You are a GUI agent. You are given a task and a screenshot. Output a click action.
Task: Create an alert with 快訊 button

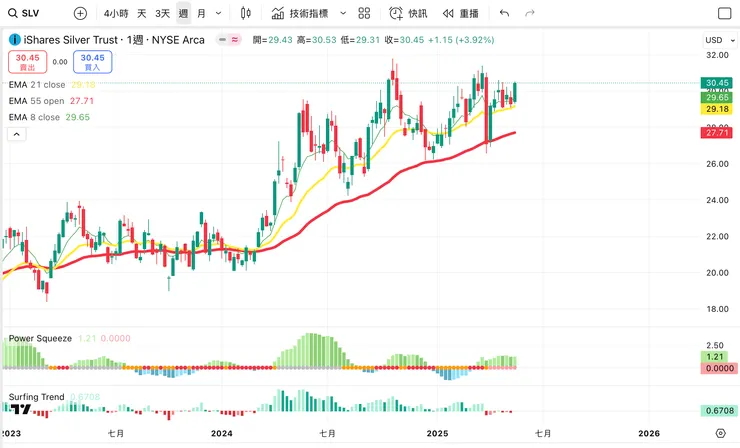408,13
